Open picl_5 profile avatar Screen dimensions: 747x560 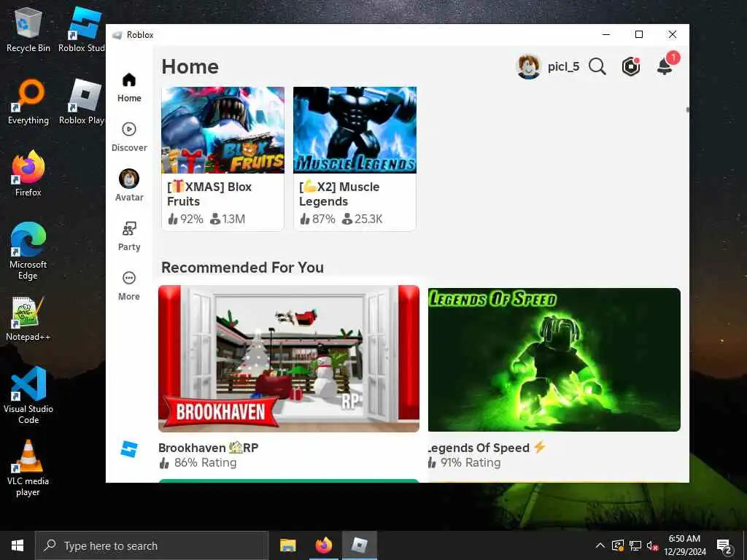coord(528,66)
